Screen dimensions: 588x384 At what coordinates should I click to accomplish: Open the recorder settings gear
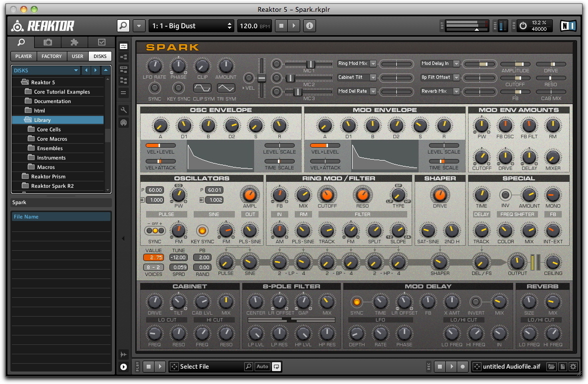[573, 367]
